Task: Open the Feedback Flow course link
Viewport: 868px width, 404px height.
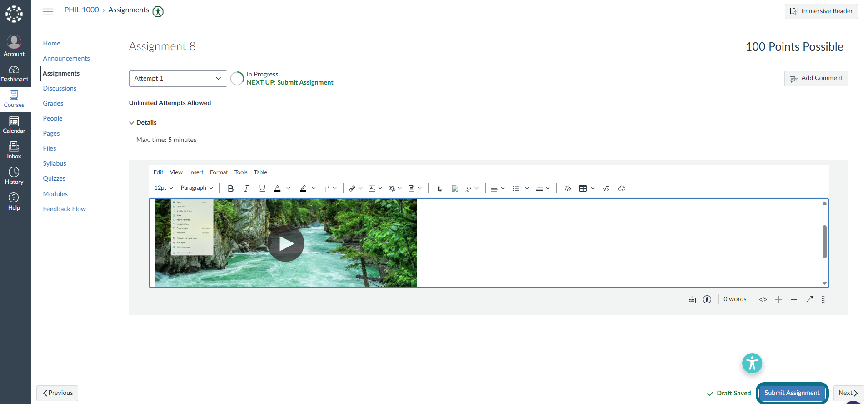Action: pos(65,209)
